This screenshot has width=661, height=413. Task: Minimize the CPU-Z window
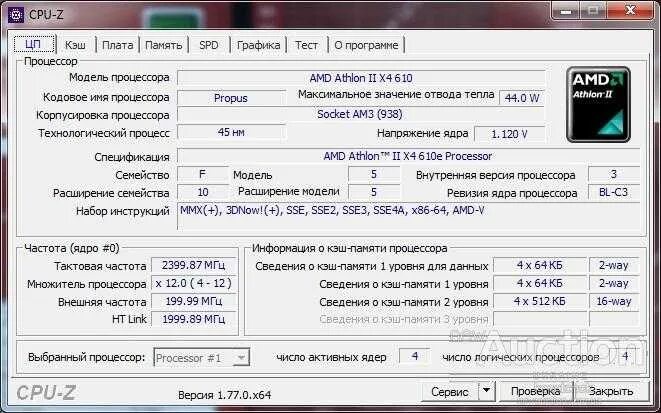[566, 11]
